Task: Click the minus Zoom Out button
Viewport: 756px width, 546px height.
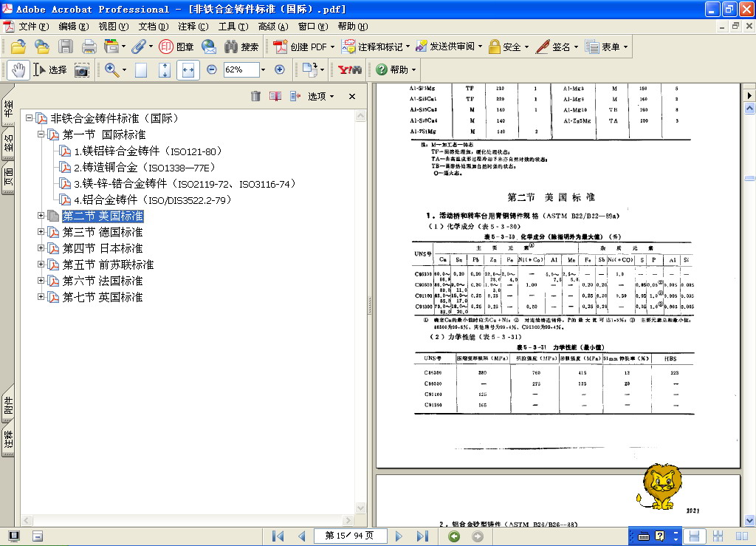Action: (x=212, y=70)
